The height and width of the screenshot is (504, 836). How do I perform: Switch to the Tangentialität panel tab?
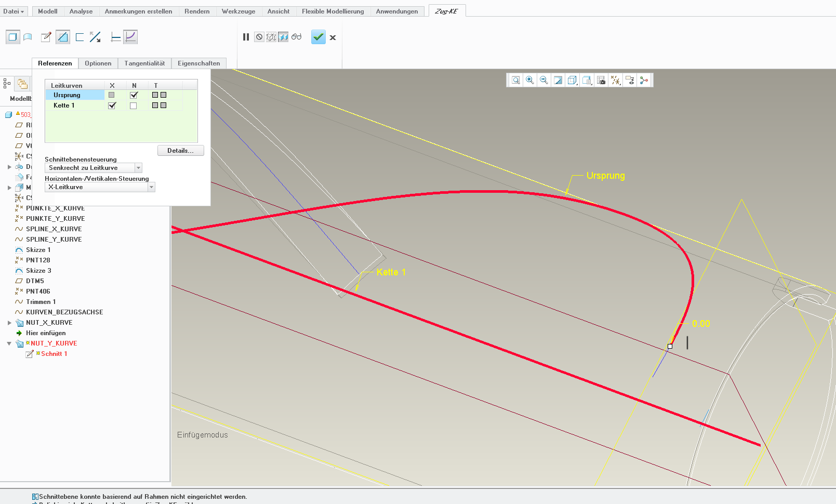click(144, 63)
